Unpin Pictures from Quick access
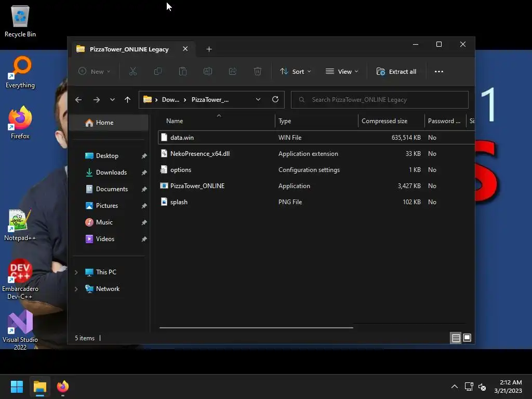532x399 pixels. (x=144, y=206)
